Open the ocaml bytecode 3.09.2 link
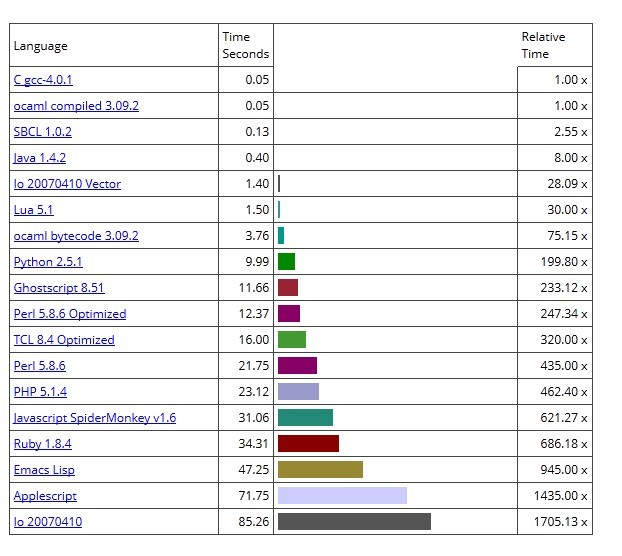 (x=76, y=236)
